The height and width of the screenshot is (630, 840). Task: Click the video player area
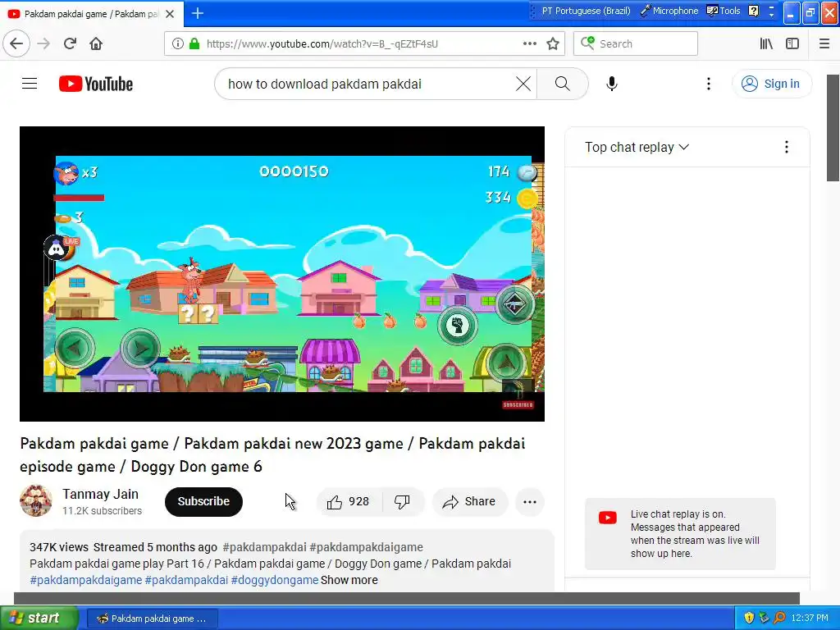pos(282,274)
